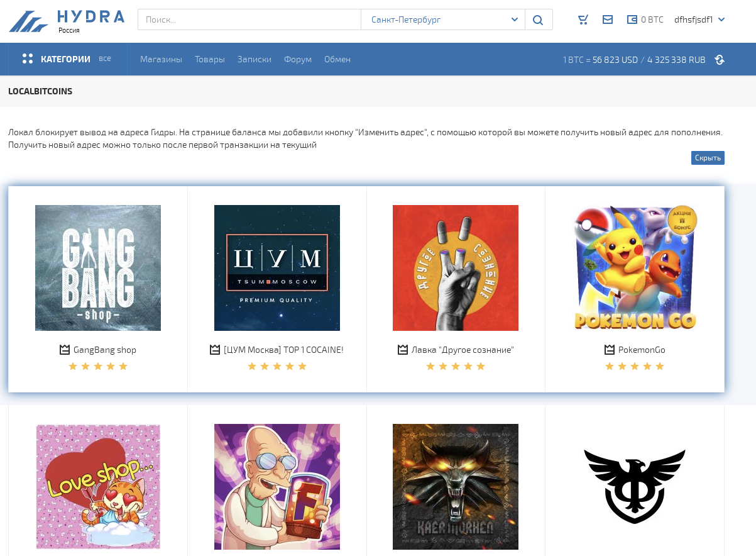756x556 pixels.
Task: Click the Hydra logo
Action: [x=67, y=21]
